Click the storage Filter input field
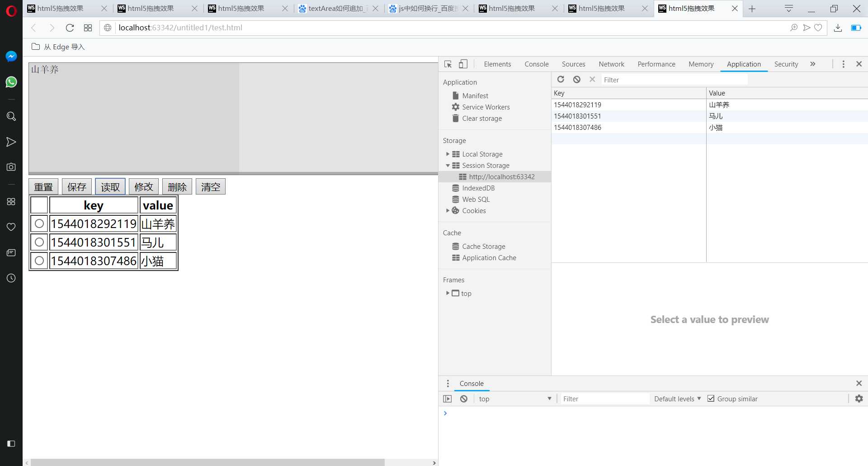Screen dimensions: 868x466 pos(675,80)
